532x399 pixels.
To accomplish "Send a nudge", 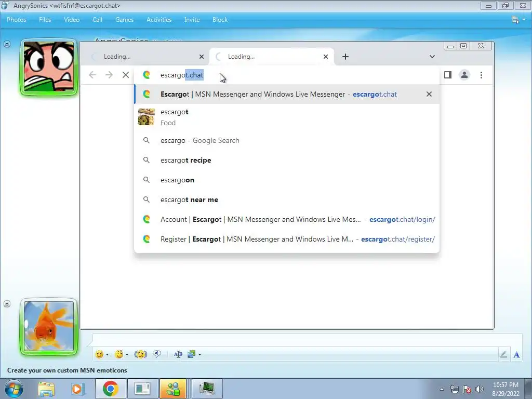I will 140,354.
